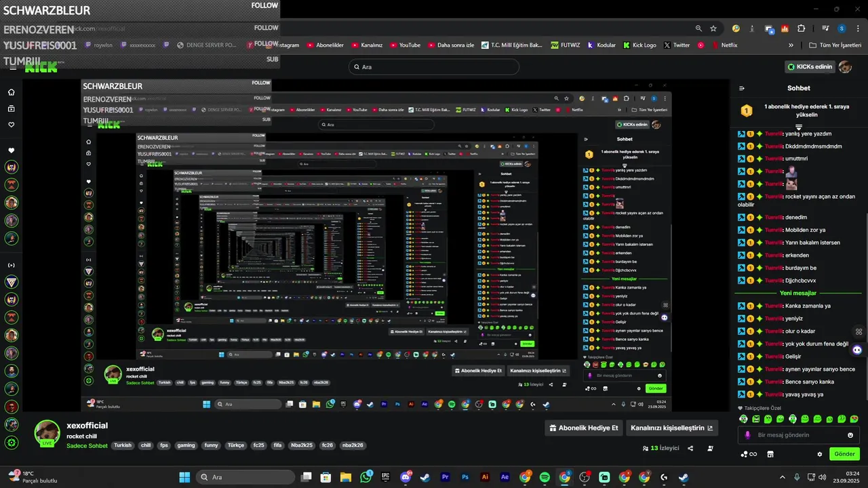Collapse the Sohbet chat panel
868x488 pixels.
pyautogui.click(x=742, y=88)
